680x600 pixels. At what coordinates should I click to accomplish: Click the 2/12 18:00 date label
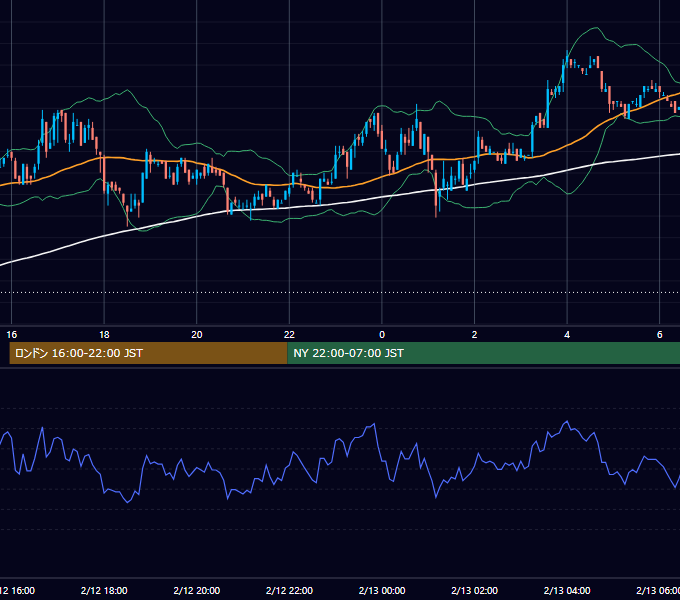pos(104,590)
